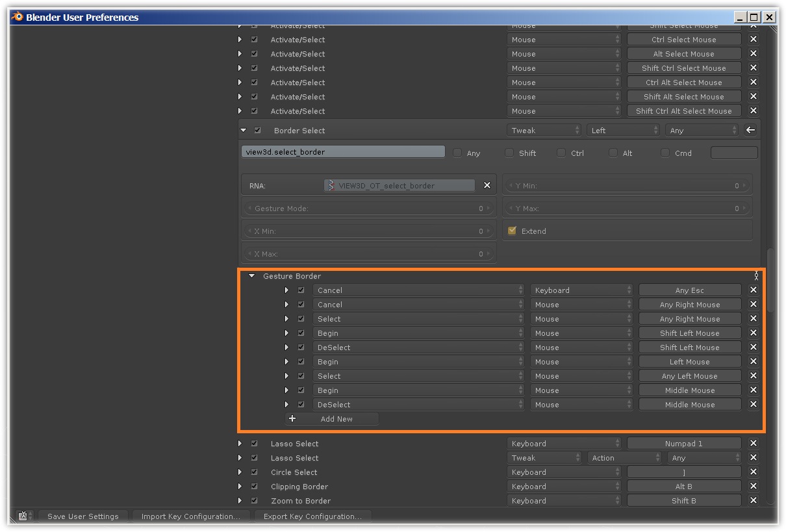Enable the Ctrl modifier checkbox
786x532 pixels.
pos(561,153)
